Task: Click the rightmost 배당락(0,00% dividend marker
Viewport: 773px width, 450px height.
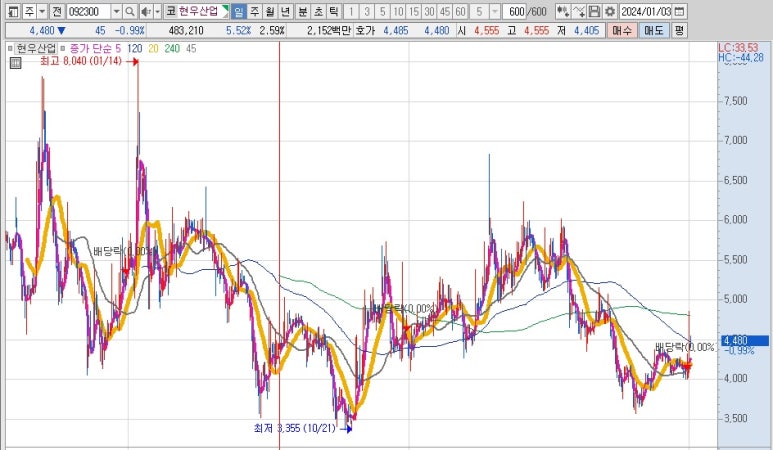Action: [x=685, y=347]
